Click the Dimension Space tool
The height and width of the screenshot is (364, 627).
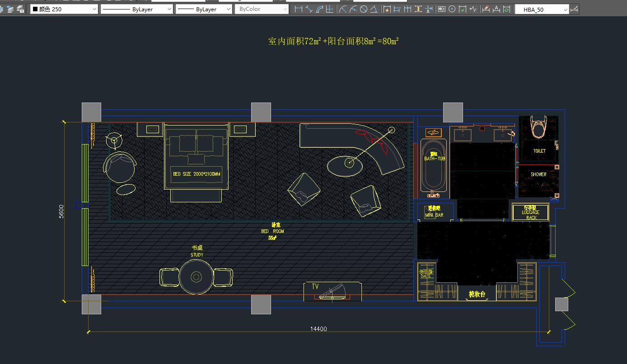[x=417, y=9]
